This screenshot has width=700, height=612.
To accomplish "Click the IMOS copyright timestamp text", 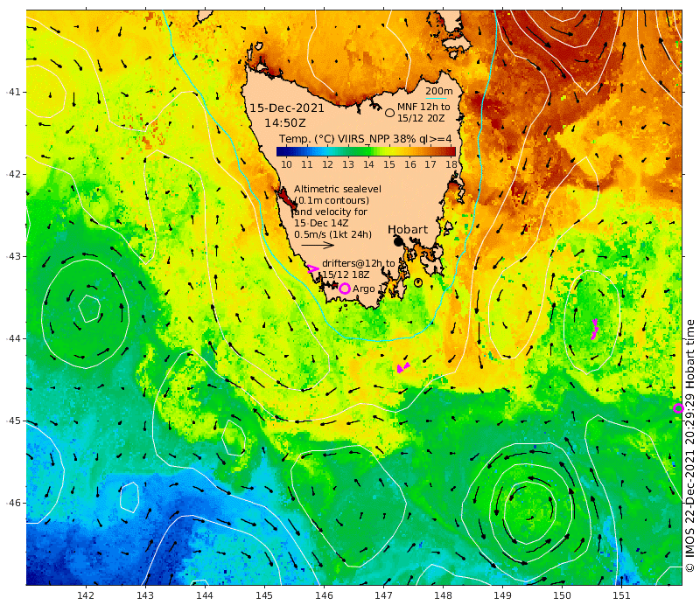I will click(x=690, y=446).
